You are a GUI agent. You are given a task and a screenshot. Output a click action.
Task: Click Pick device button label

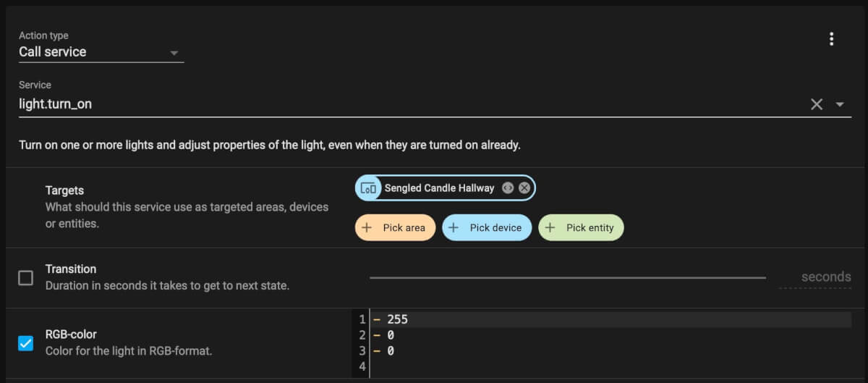495,227
